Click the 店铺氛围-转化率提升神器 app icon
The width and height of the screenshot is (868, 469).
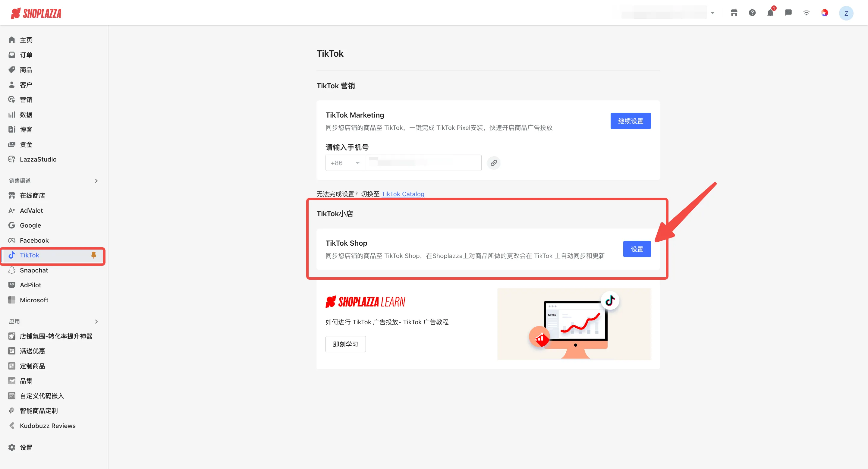pos(12,336)
